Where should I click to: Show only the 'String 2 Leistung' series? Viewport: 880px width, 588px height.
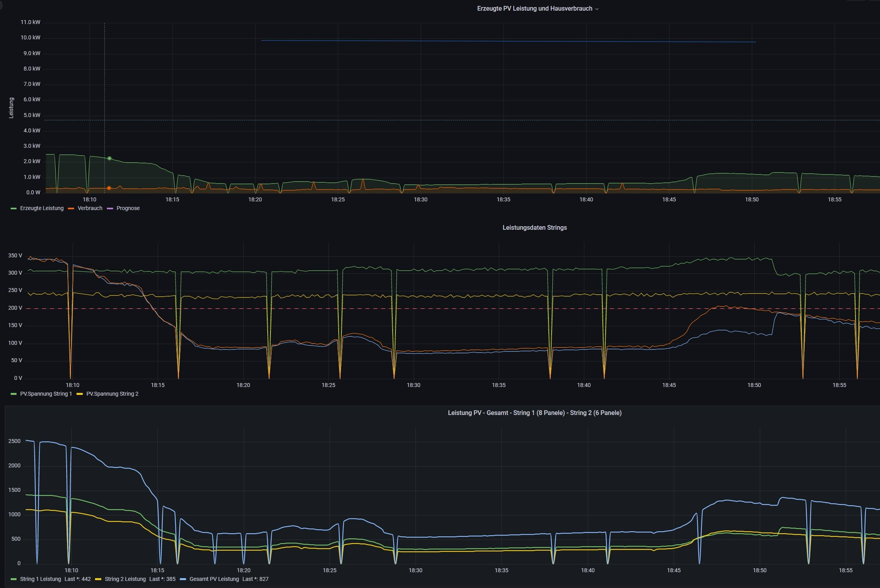[x=125, y=579]
